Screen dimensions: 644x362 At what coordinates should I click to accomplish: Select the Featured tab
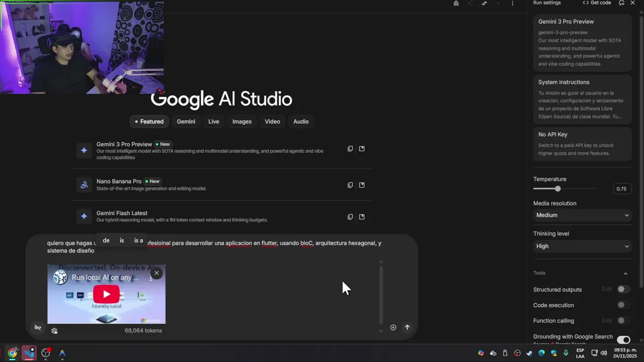(x=149, y=121)
